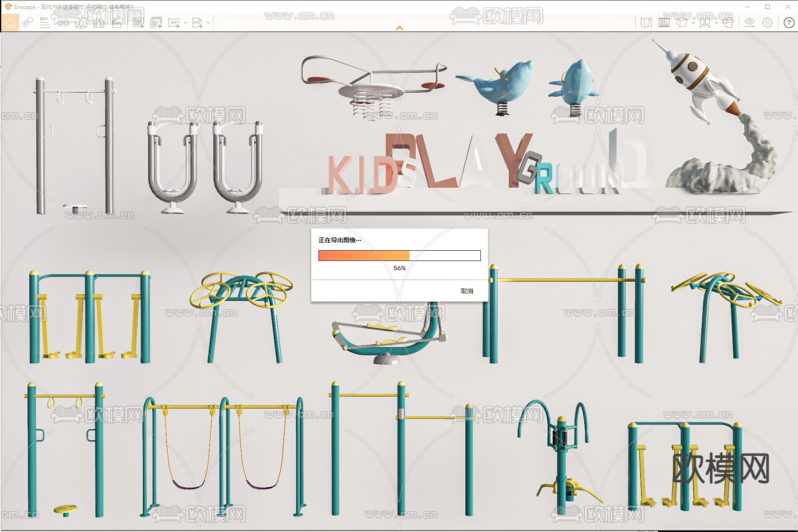This screenshot has width=798, height=532.
Task: Expand the 360° panorama export options
Action: coord(185,23)
